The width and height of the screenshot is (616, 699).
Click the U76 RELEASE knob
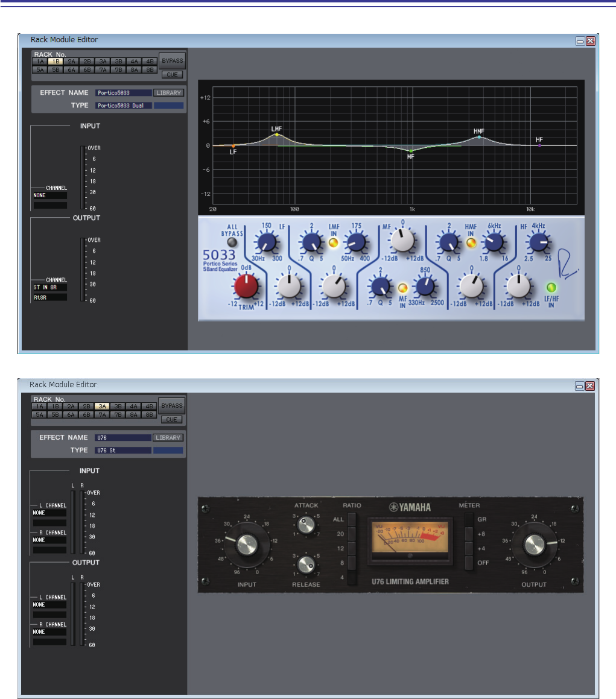[306, 565]
